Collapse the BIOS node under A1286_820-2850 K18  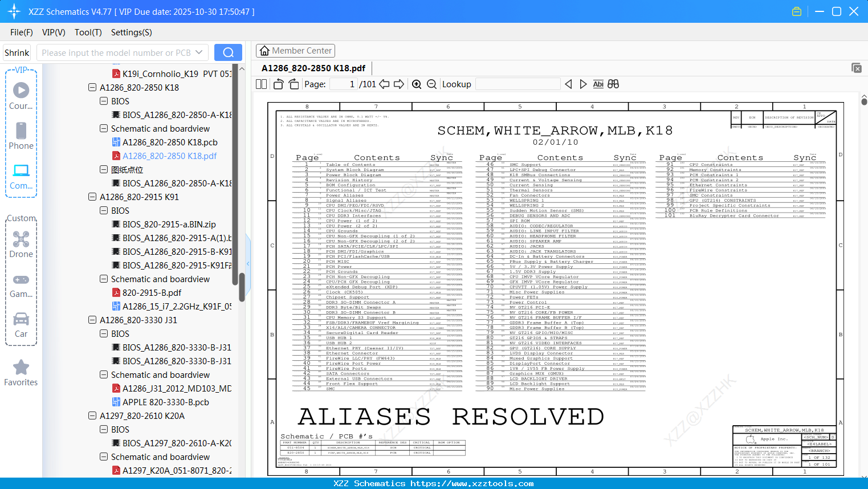104,101
